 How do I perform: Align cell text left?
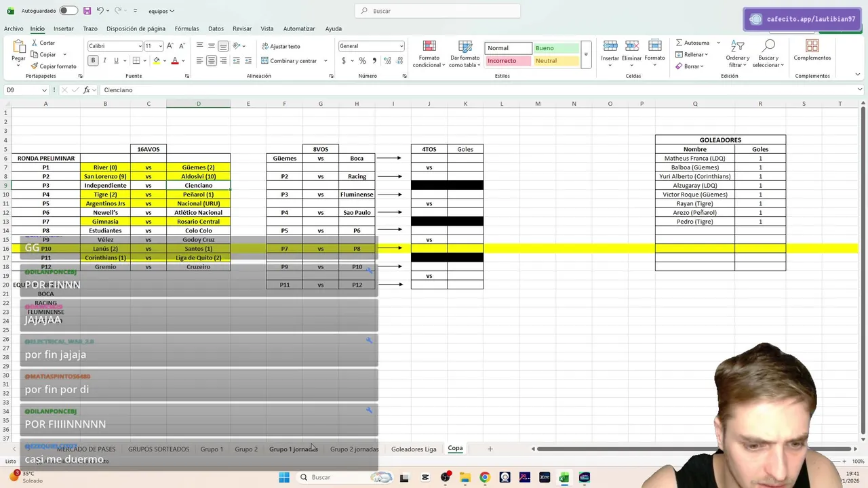pyautogui.click(x=199, y=60)
